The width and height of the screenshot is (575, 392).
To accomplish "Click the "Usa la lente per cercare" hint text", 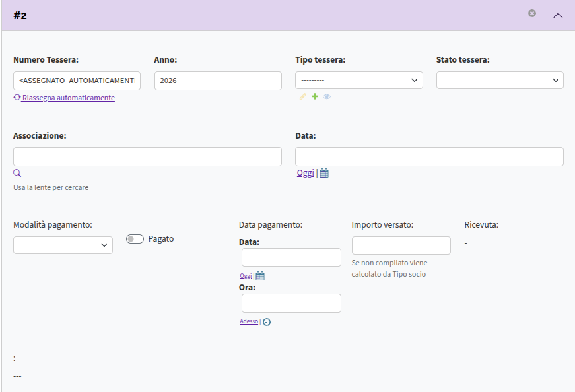I will pos(51,187).
